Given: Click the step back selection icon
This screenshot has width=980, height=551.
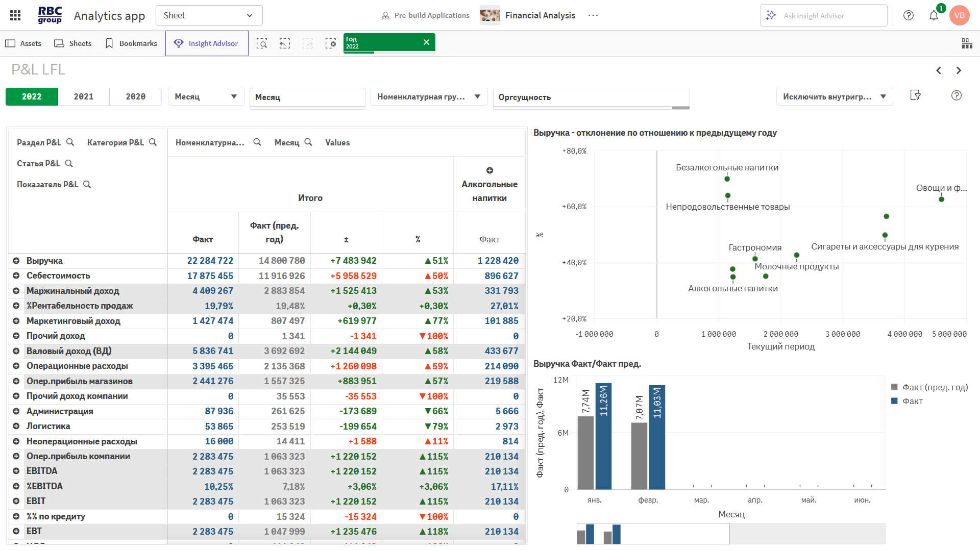Looking at the screenshot, I should pyautogui.click(x=285, y=43).
